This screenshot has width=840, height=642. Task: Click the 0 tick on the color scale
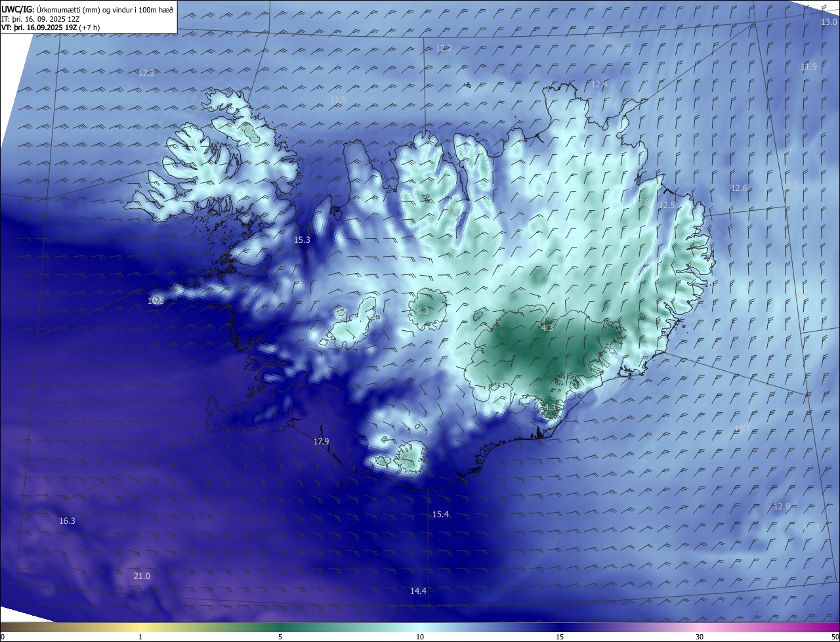tap(3, 637)
